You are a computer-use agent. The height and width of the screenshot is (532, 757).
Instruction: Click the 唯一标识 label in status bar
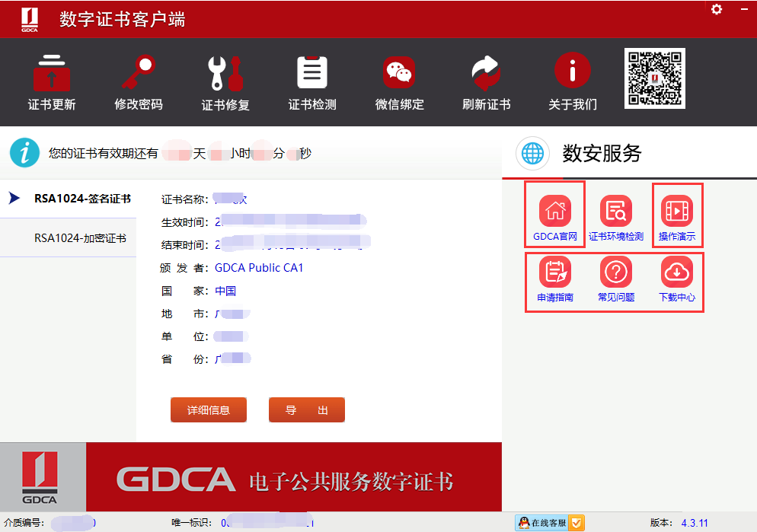192,523
